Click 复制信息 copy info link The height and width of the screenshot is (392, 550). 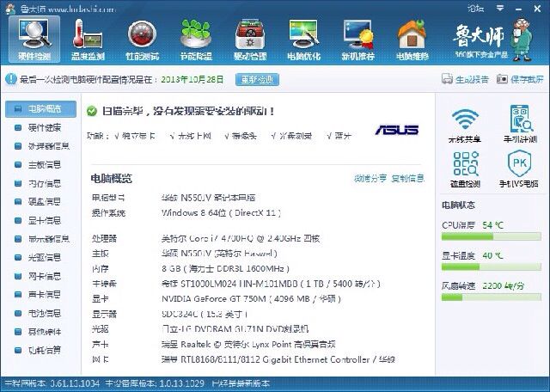coord(407,178)
